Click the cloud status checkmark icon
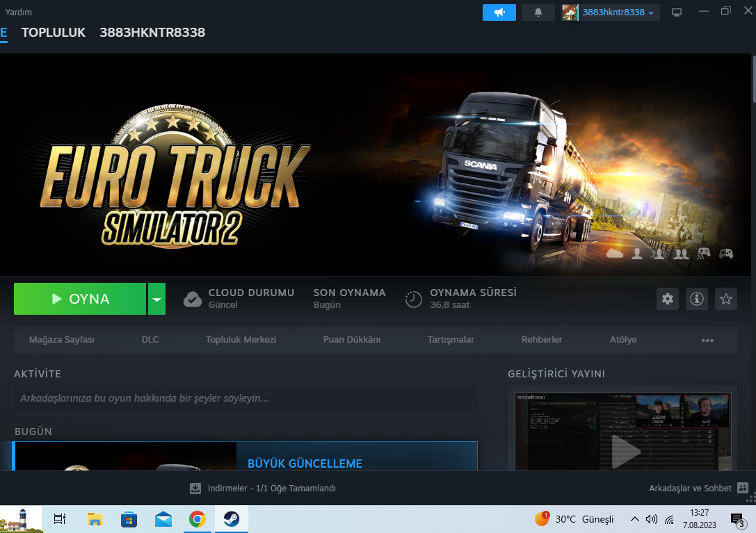Image resolution: width=756 pixels, height=533 pixels. tap(193, 300)
